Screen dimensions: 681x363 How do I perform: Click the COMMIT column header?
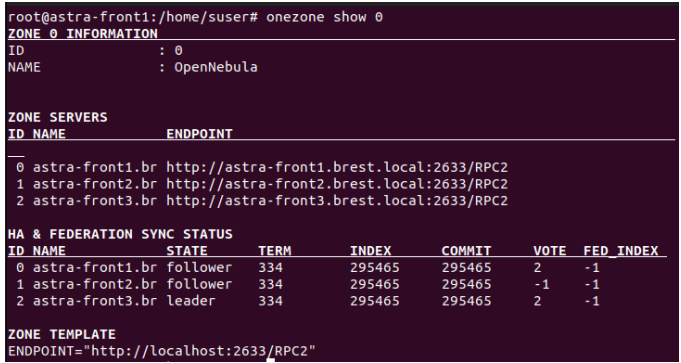click(466, 251)
